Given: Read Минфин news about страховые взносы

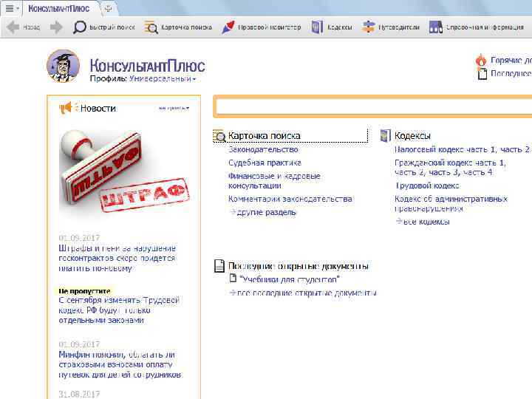Looking at the screenshot, I should click(x=120, y=364).
